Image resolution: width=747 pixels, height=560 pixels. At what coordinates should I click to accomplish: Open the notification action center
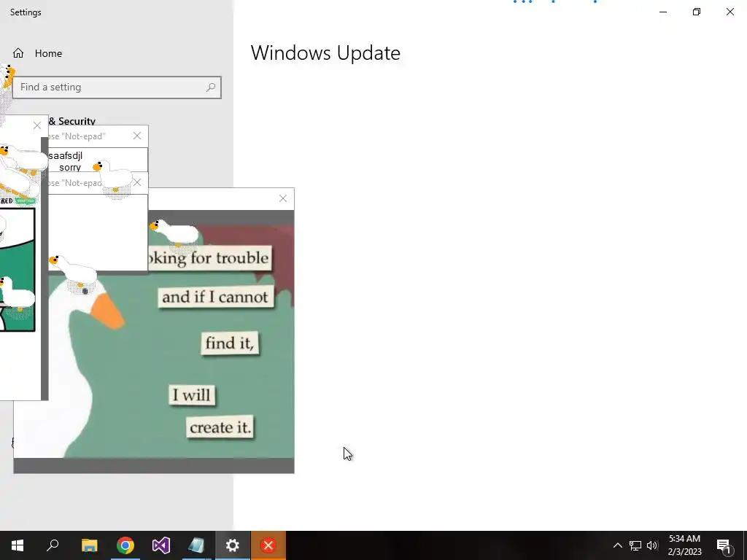click(724, 545)
